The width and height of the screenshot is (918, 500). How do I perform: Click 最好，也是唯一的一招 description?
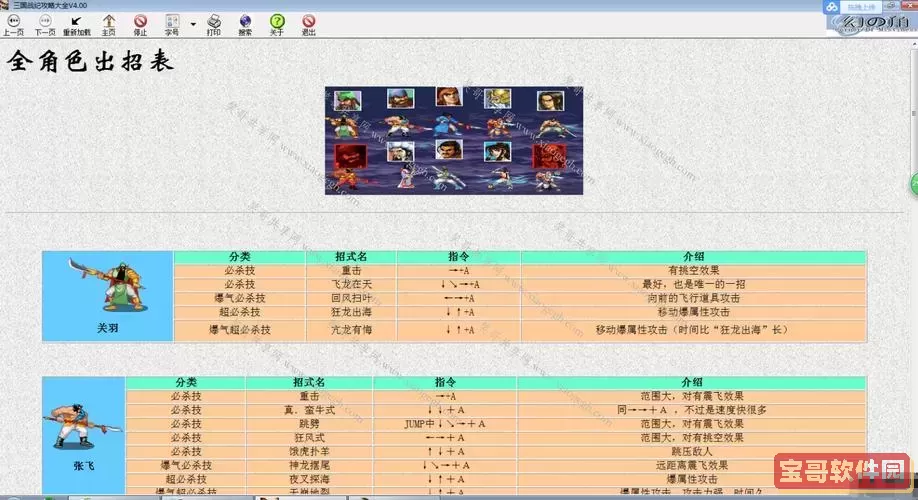pos(694,285)
